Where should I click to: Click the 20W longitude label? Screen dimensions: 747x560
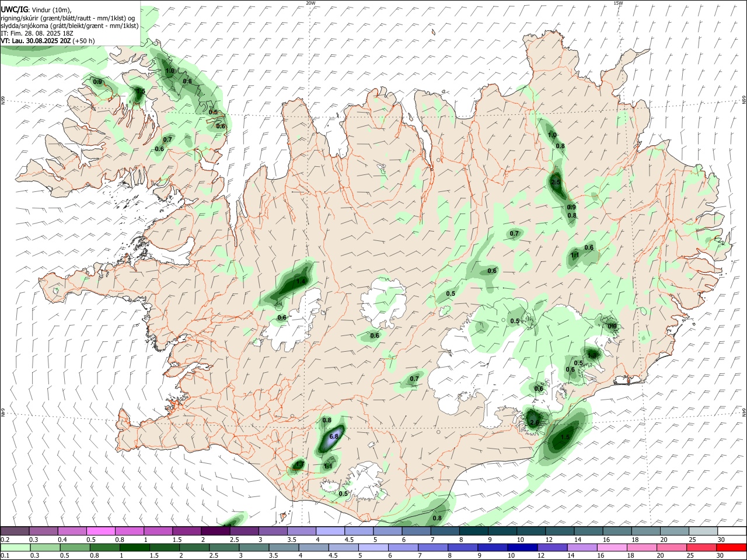click(310, 3)
